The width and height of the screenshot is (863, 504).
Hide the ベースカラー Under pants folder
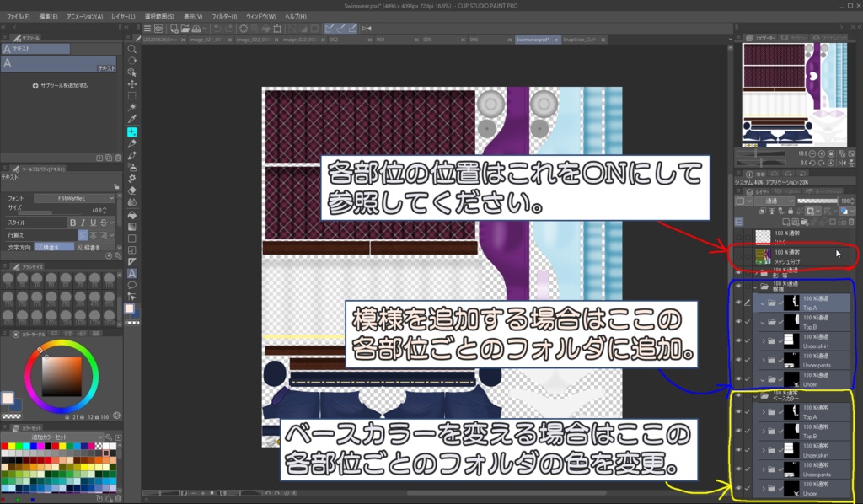738,469
